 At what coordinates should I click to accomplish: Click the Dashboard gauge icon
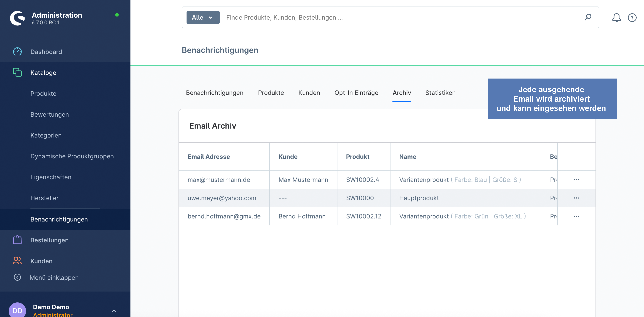pos(17,52)
